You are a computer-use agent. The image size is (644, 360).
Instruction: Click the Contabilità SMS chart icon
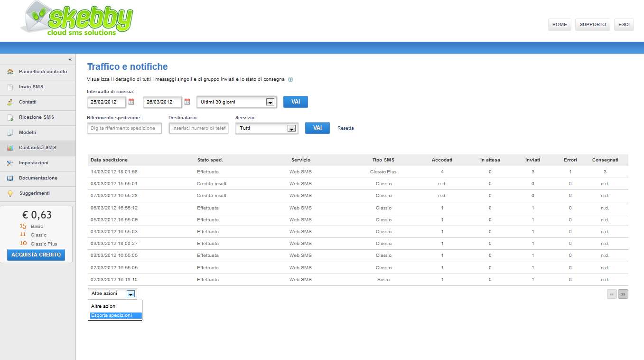point(10,148)
